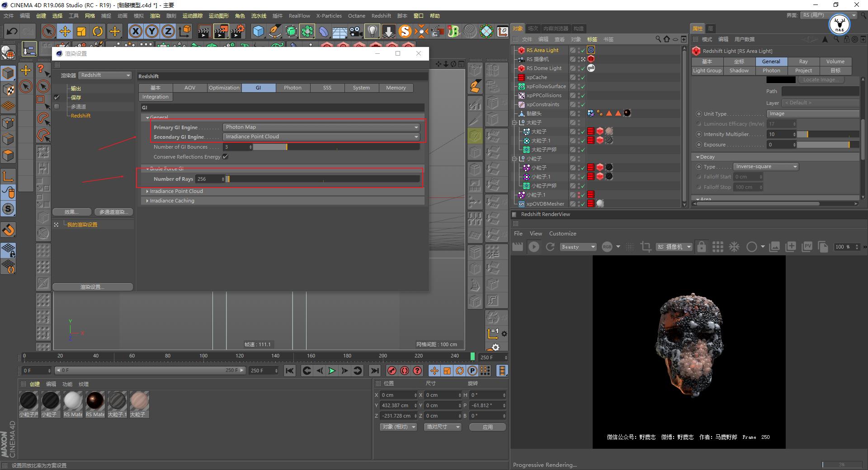Click the Undo arrow icon
The width and height of the screenshot is (868, 470).
[x=12, y=31]
